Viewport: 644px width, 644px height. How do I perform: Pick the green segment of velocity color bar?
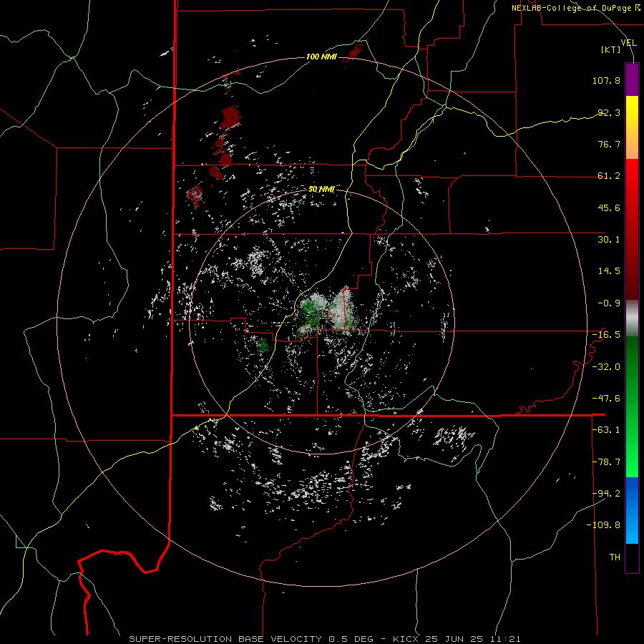(632, 406)
